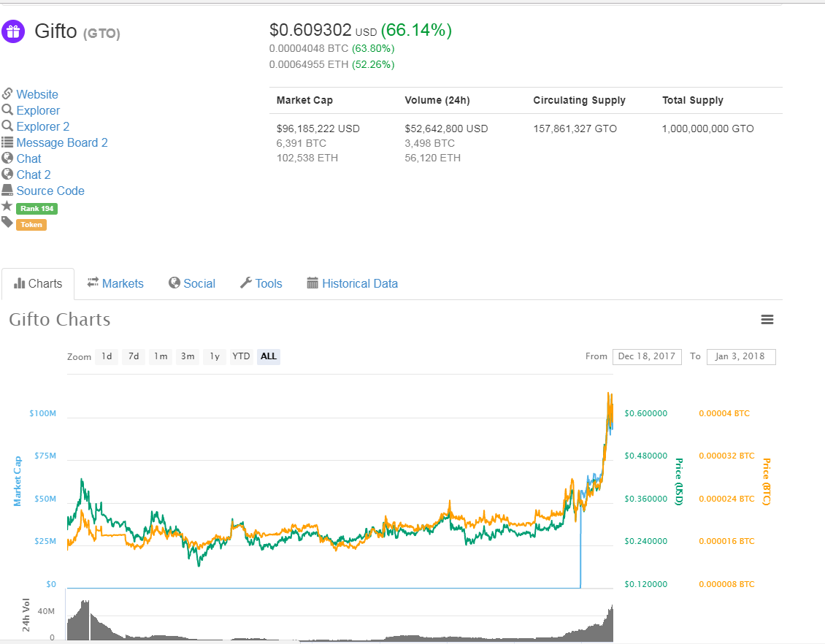Click the Circulating Supply column header
This screenshot has width=825, height=644.
click(579, 100)
